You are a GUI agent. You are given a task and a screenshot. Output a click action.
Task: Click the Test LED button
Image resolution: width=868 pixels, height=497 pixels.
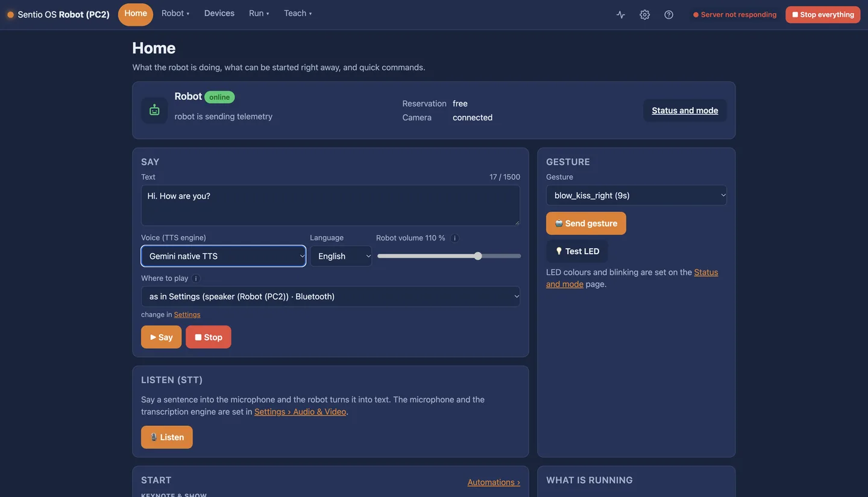click(x=577, y=251)
